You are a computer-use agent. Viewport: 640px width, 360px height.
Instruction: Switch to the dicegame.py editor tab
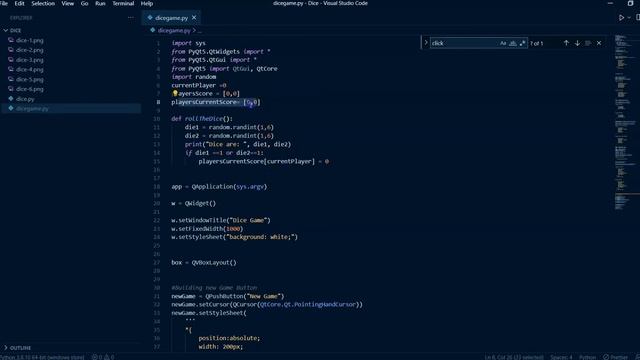tap(171, 18)
